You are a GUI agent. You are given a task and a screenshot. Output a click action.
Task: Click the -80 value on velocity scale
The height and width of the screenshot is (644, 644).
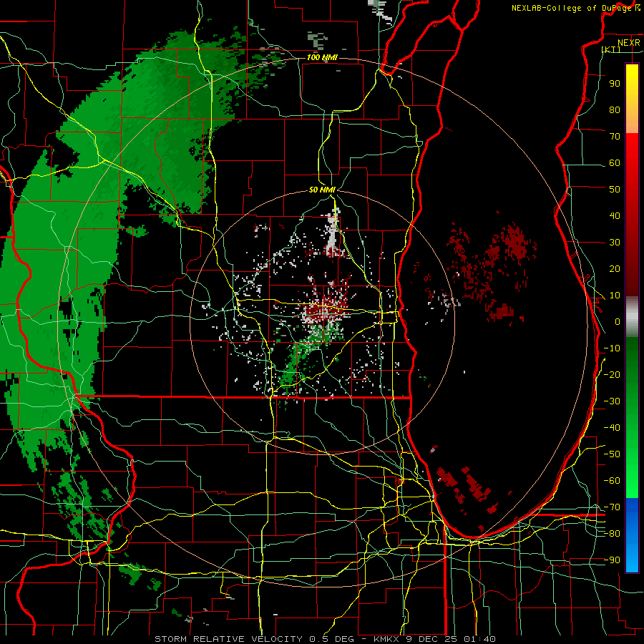click(612, 534)
